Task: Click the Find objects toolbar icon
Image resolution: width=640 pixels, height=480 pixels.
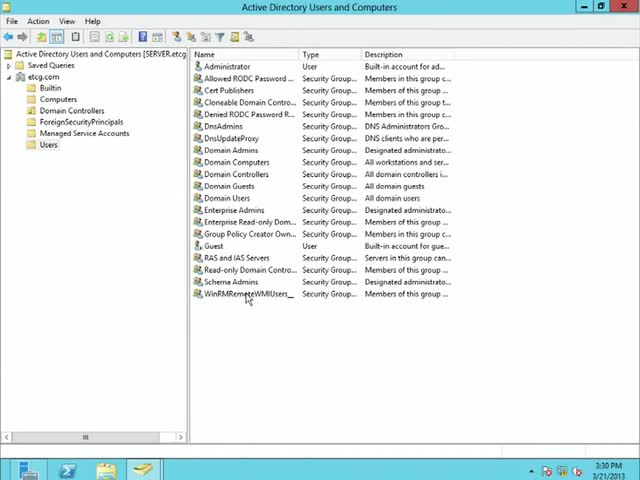Action: (234, 37)
